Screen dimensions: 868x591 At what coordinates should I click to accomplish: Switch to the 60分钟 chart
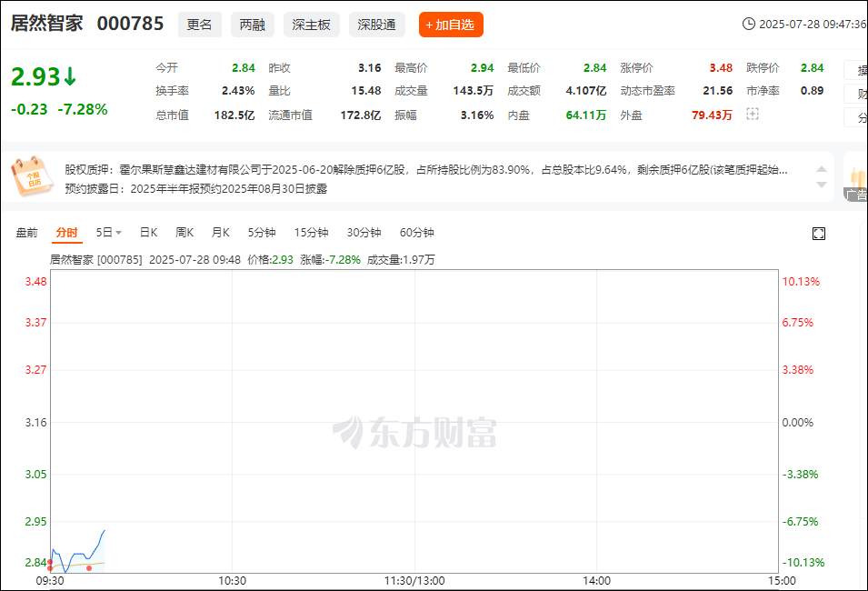(417, 233)
